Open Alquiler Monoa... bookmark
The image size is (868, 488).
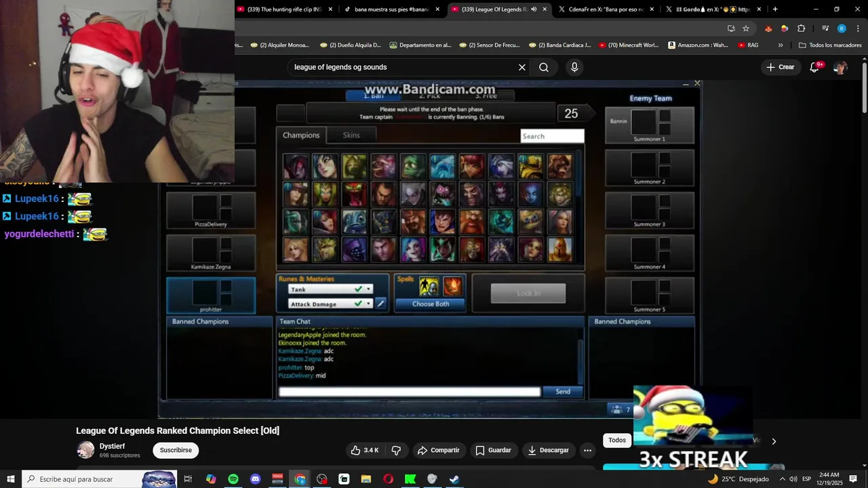(279, 45)
